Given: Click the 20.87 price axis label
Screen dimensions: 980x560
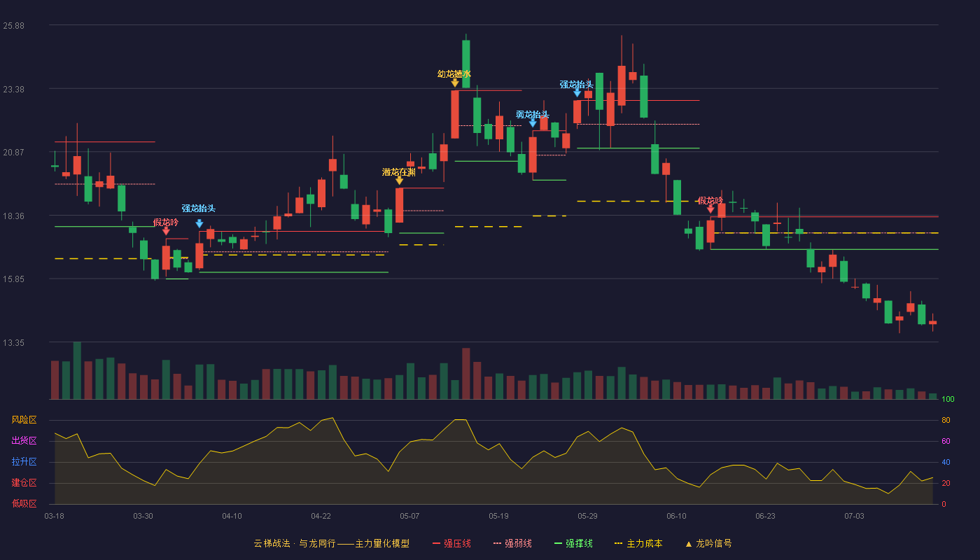Looking at the screenshot, I should click(14, 152).
